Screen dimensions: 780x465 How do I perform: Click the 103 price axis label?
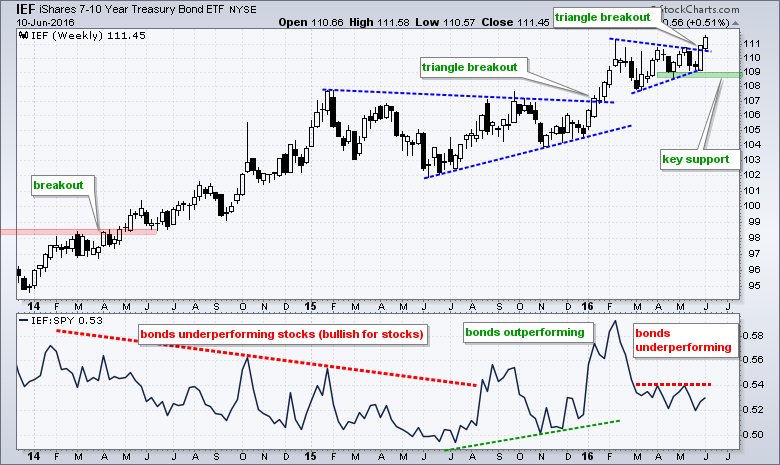pos(751,160)
